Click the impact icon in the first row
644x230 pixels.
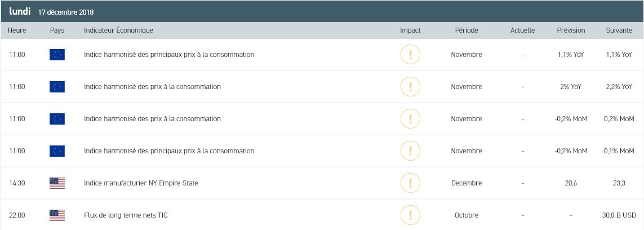click(x=410, y=55)
